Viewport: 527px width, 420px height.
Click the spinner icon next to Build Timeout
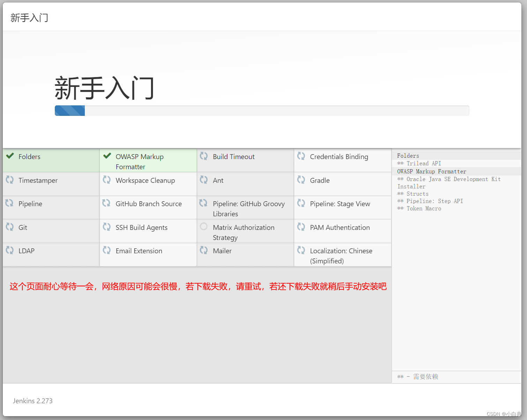204,156
